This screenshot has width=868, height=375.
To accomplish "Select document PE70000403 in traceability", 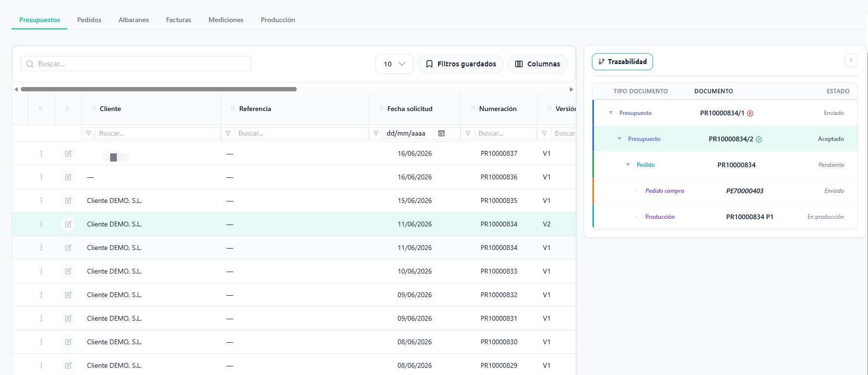I will click(x=744, y=191).
